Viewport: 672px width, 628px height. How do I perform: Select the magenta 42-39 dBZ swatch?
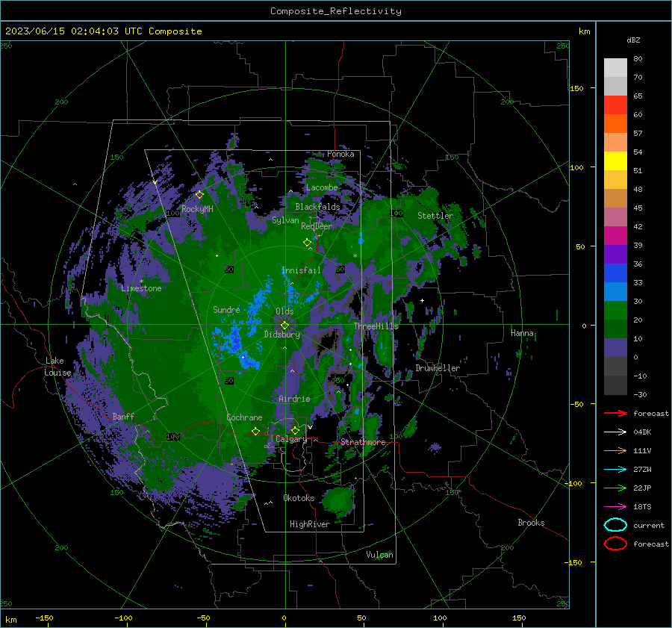[615, 236]
